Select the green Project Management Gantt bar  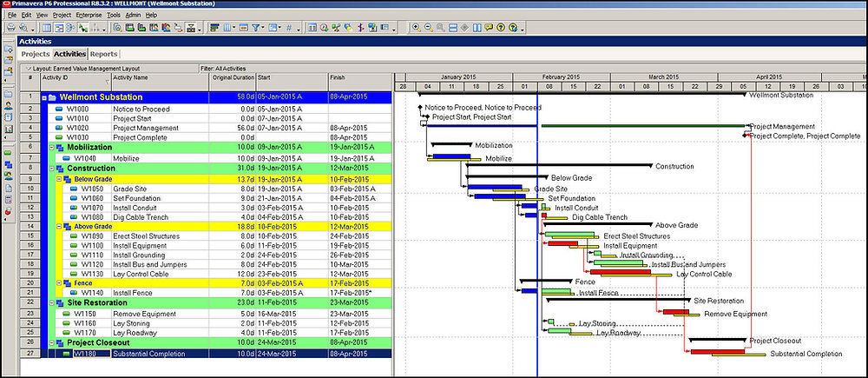coord(643,126)
